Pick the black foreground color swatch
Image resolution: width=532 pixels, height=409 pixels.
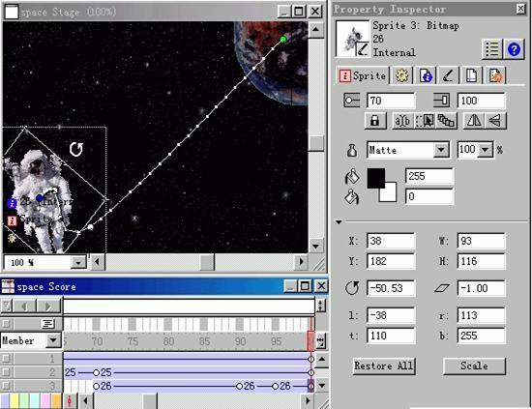[x=376, y=178]
